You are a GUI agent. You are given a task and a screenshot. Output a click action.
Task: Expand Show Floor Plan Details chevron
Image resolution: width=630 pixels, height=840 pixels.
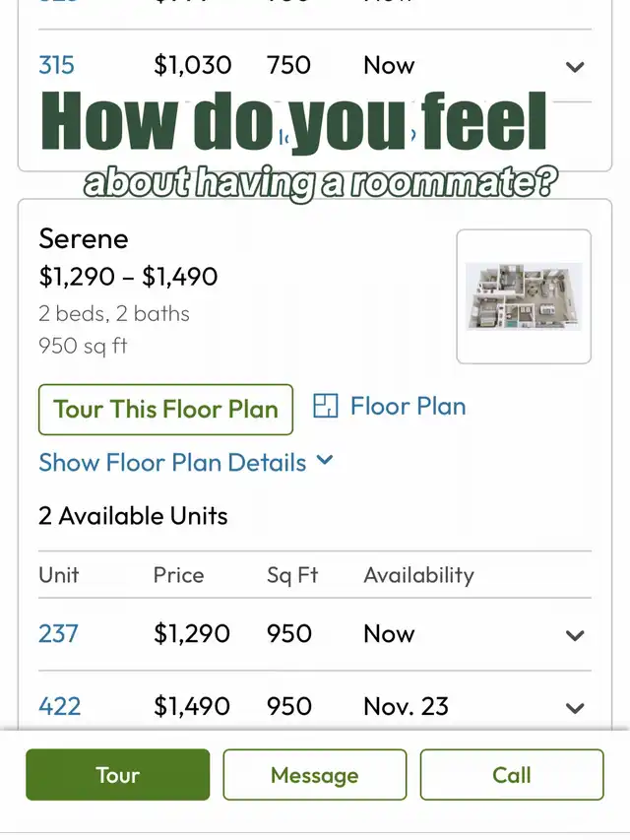click(325, 460)
